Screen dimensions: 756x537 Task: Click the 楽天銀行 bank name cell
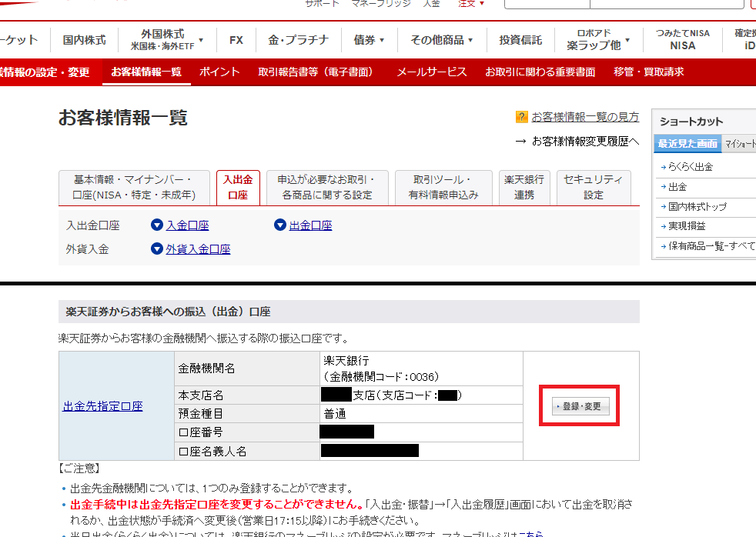pyautogui.click(x=421, y=369)
